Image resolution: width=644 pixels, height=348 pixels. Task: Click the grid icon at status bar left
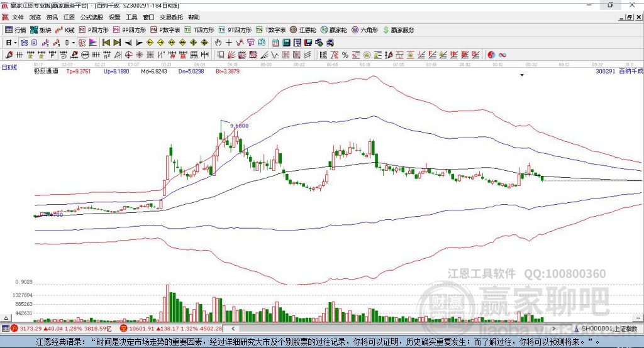5,329
